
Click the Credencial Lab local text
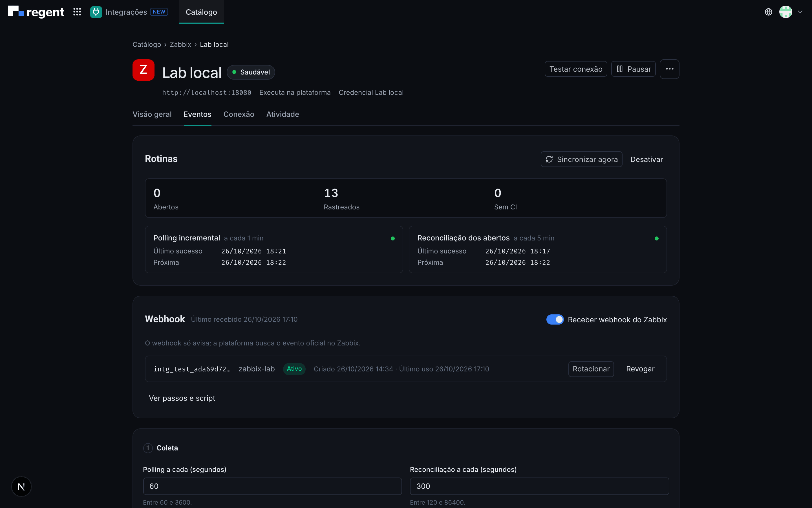[371, 92]
